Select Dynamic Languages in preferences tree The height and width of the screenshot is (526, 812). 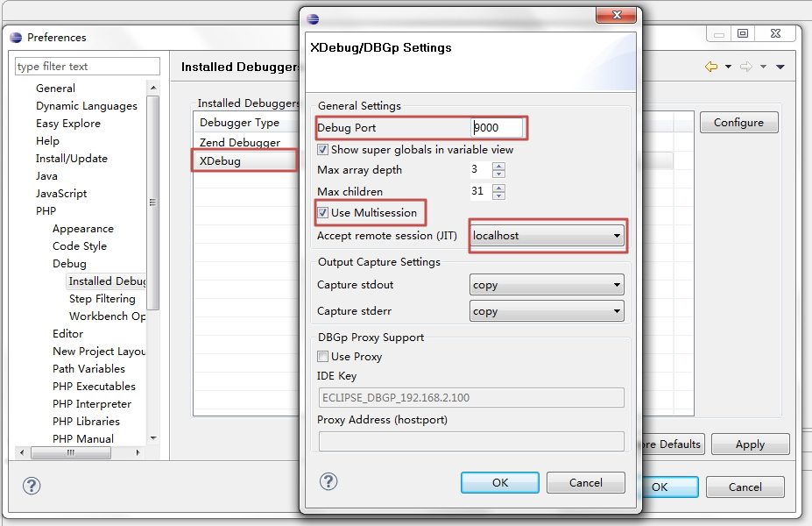87,106
